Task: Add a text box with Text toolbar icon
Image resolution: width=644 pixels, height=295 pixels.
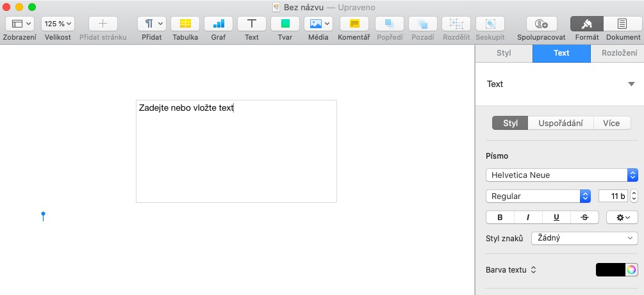Action: [251, 24]
